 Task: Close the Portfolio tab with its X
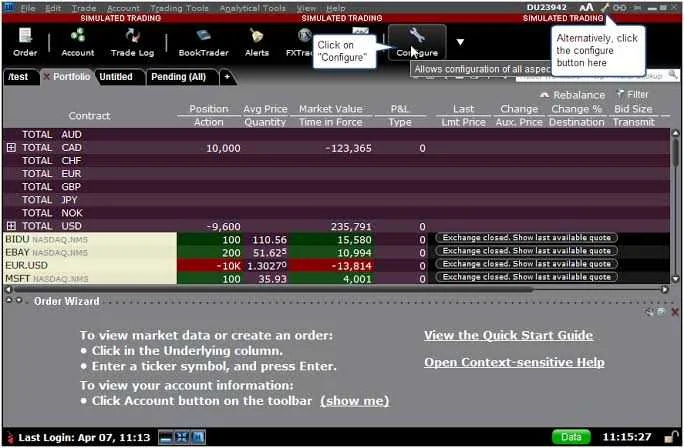click(x=46, y=77)
